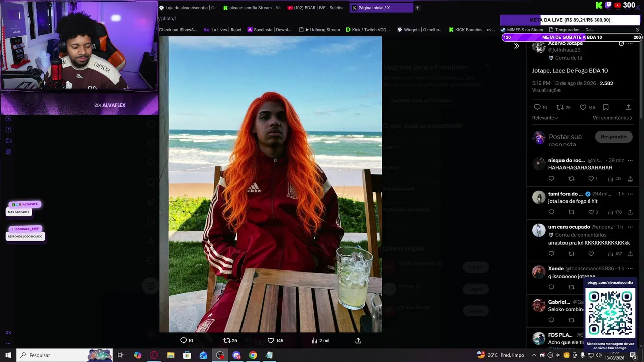Open a new browser tab
This screenshot has height=362, width=644.
(417, 8)
